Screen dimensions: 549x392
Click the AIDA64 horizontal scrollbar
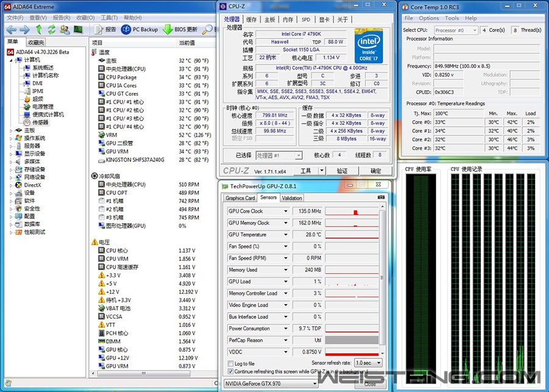tap(143, 374)
